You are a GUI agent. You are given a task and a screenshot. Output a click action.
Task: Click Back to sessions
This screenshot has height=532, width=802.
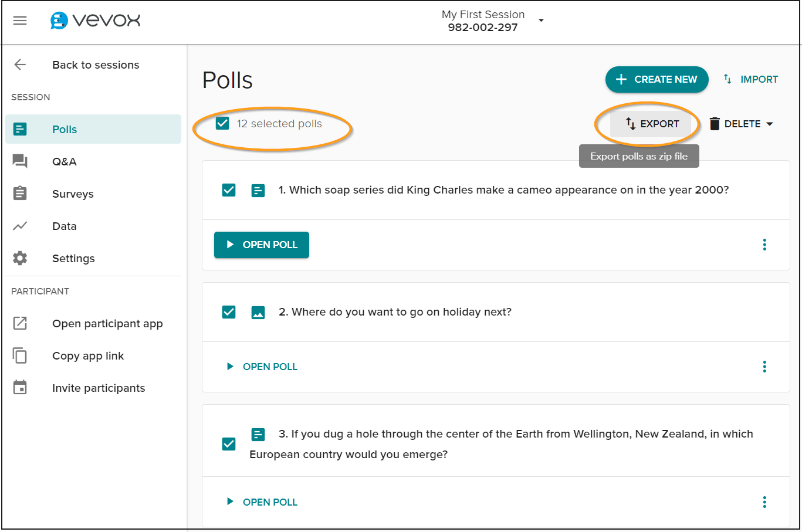pos(96,65)
